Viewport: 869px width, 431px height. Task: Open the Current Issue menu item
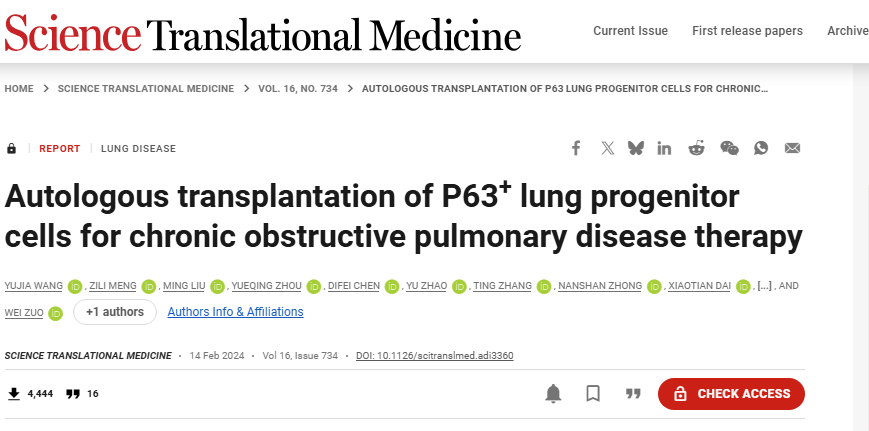(630, 31)
